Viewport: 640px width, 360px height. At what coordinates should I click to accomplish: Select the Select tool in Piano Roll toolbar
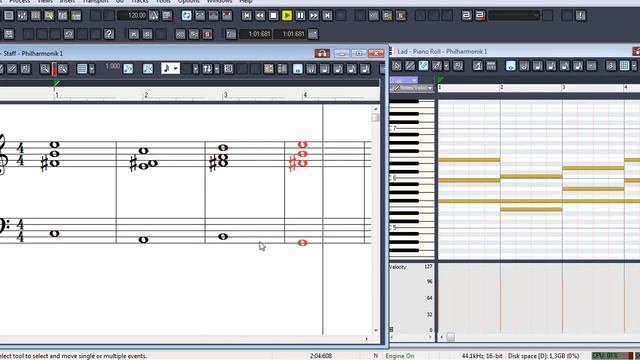[397, 66]
